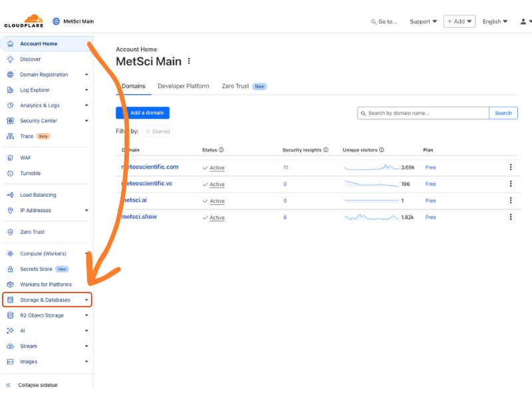This screenshot has height=399, width=532.
Task: Collapse the sidebar
Action: pyautogui.click(x=37, y=384)
